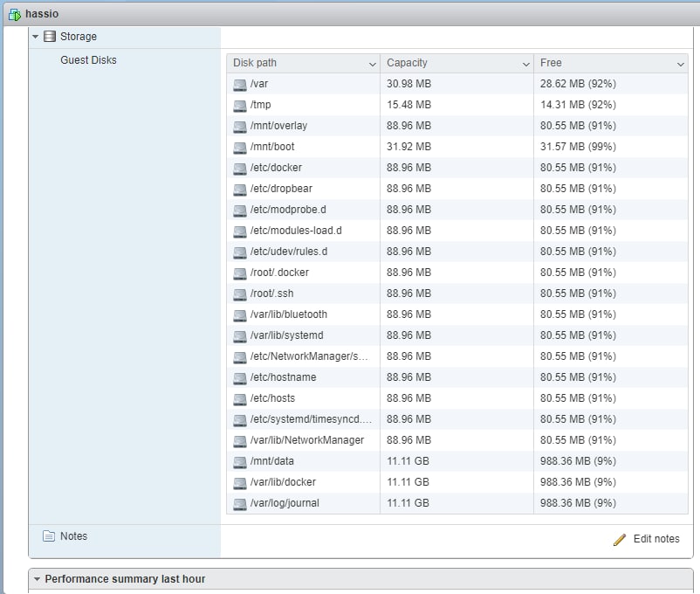Click disk icon for /etc/docker row
The image size is (700, 594).
pyautogui.click(x=240, y=169)
